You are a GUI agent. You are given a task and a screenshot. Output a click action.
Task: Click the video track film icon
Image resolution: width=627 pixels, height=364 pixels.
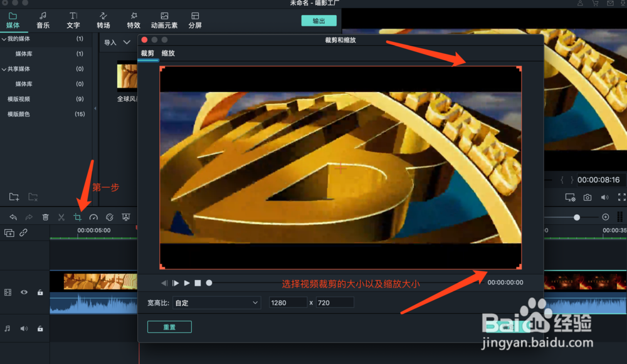click(8, 293)
